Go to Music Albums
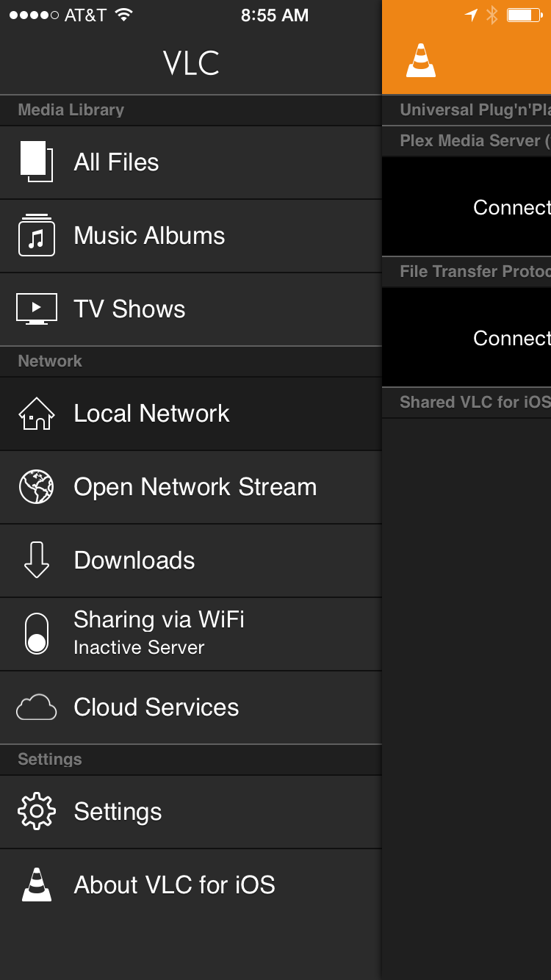 (149, 236)
